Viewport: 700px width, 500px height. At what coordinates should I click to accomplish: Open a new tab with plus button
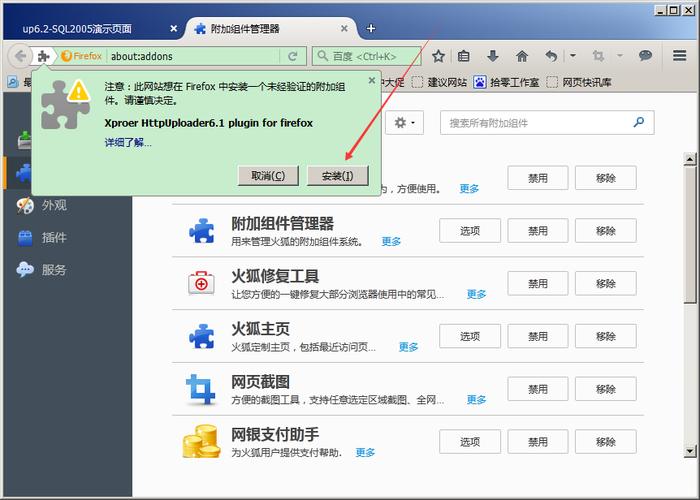[x=371, y=29]
